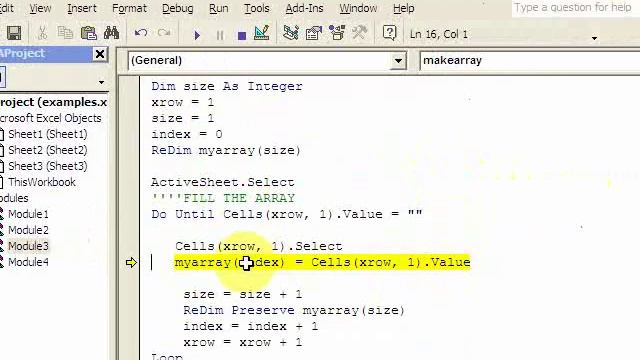Click the Help question mark icon
640x360 pixels.
click(x=389, y=33)
